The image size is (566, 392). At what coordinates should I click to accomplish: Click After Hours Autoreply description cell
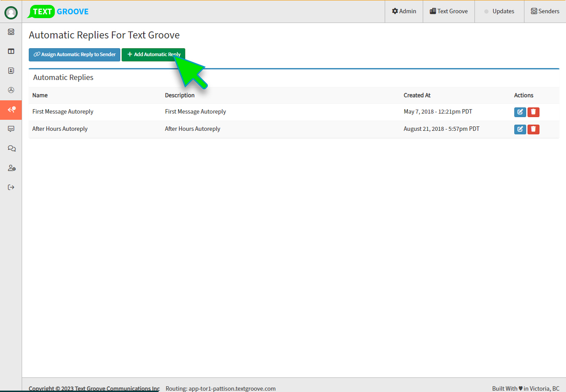[192, 129]
